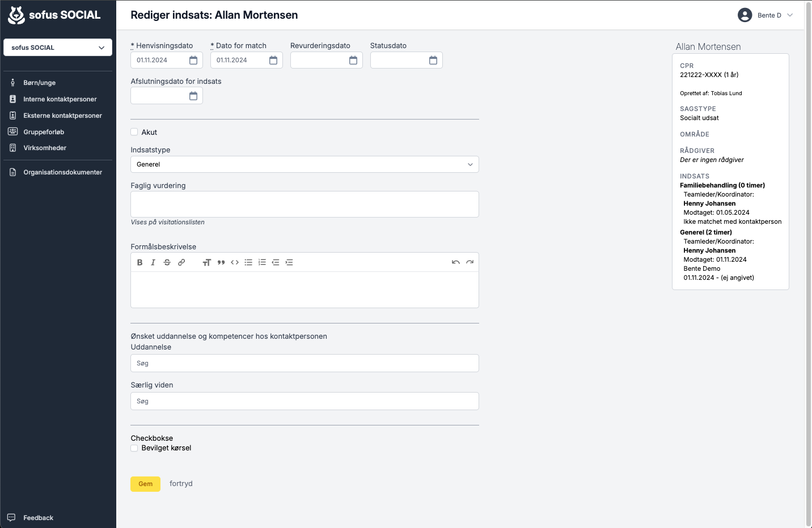
Task: Create a numbered list in the editor
Action: click(262, 262)
